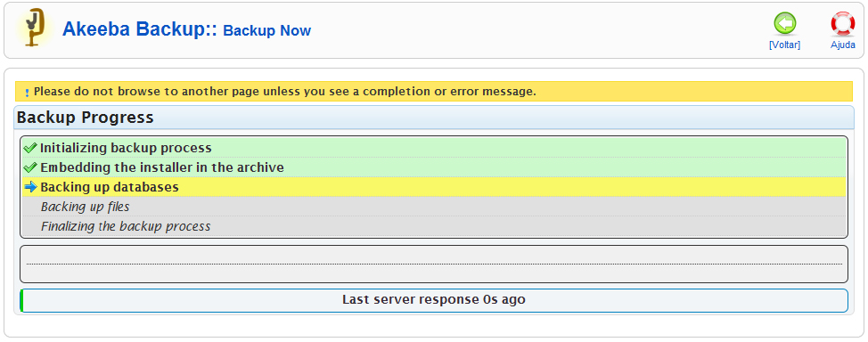868x342 pixels.
Task: Click the 'Last server response 0s ago' progress bar
Action: click(x=434, y=300)
